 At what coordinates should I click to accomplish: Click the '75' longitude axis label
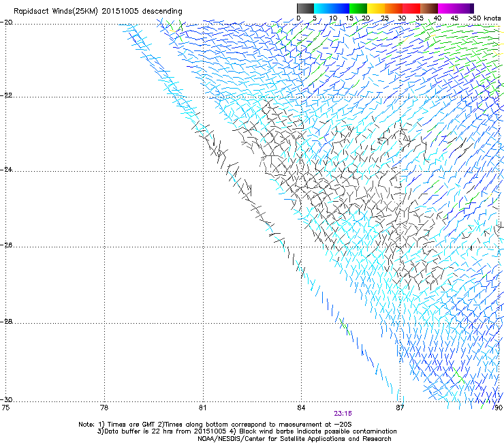5,408
